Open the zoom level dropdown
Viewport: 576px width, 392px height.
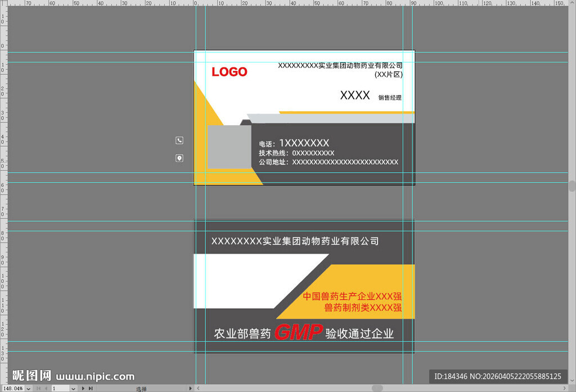pos(28,388)
